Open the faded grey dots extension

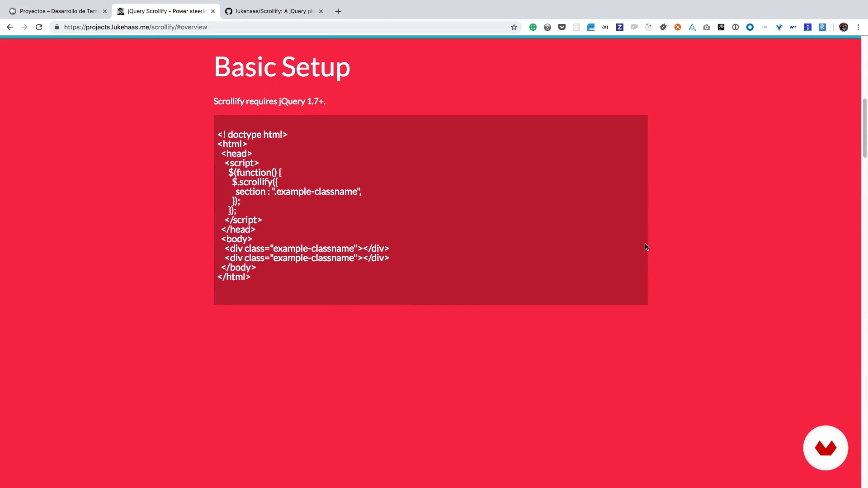(x=764, y=27)
